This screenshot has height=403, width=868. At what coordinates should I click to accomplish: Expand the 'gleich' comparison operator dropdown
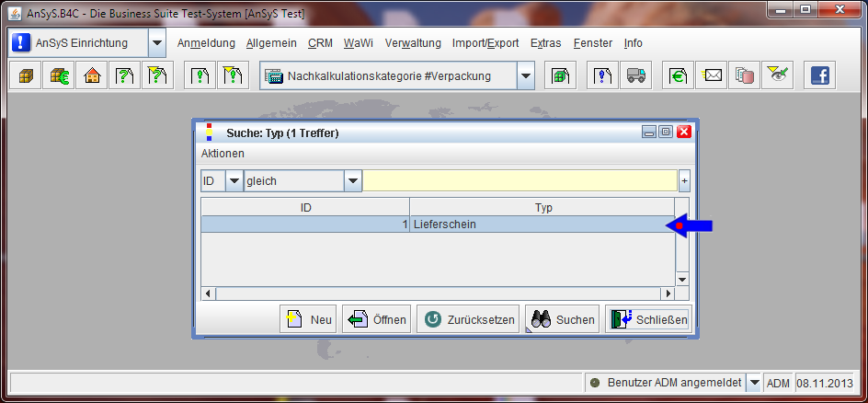(x=353, y=181)
